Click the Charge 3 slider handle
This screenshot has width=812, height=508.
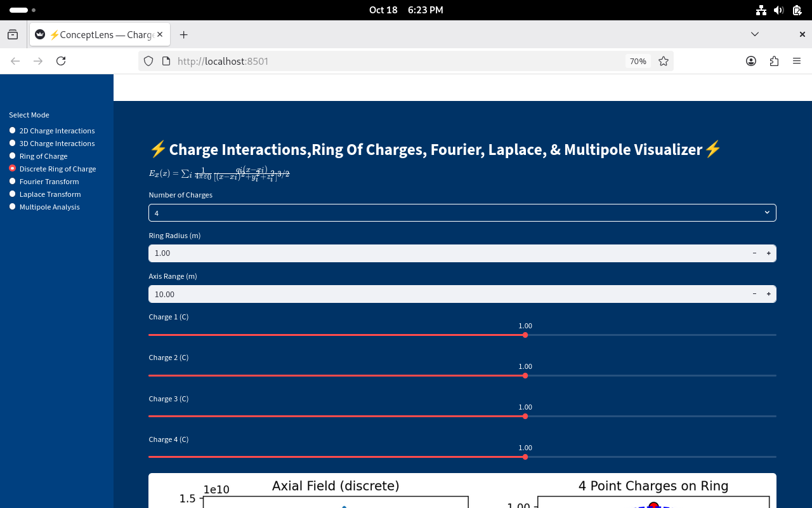[525, 416]
